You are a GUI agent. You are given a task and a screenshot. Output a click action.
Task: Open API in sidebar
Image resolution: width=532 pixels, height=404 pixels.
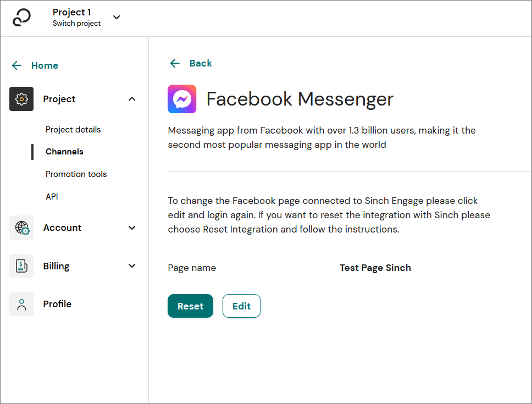tap(52, 196)
